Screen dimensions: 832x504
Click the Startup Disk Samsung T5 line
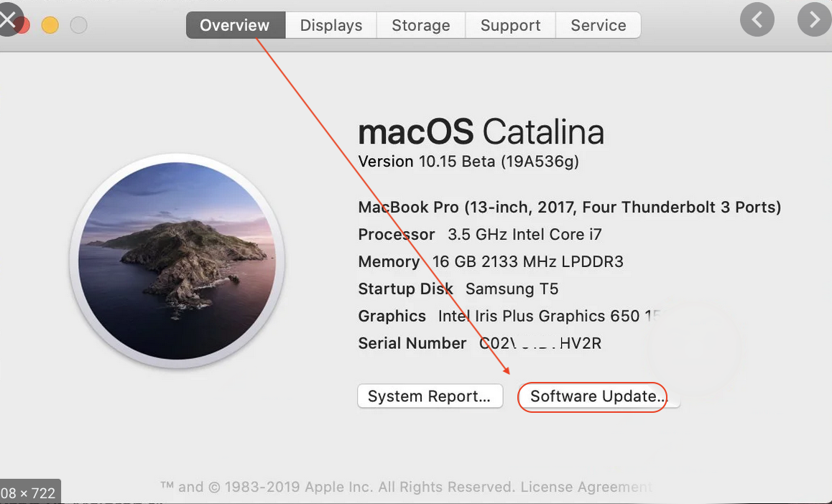tap(458, 289)
